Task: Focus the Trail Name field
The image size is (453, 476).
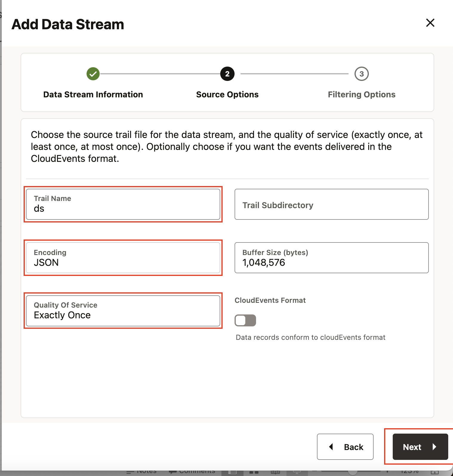Action: pos(123,205)
